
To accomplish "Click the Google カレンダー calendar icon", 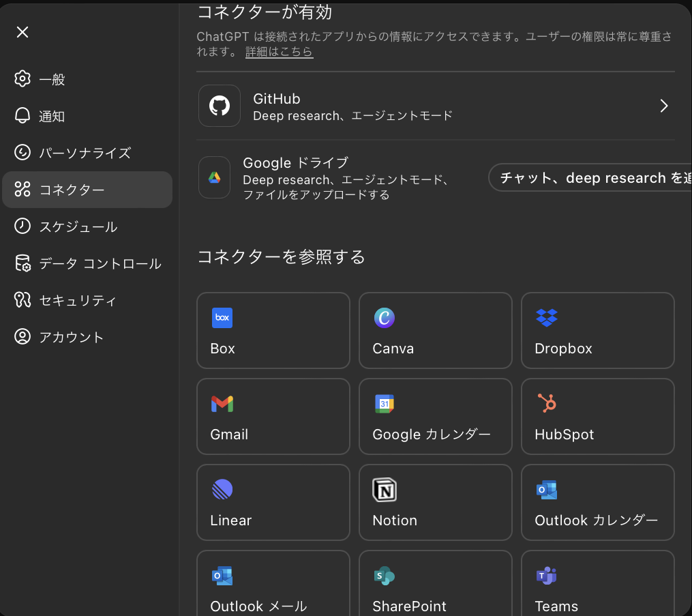I will [x=385, y=404].
